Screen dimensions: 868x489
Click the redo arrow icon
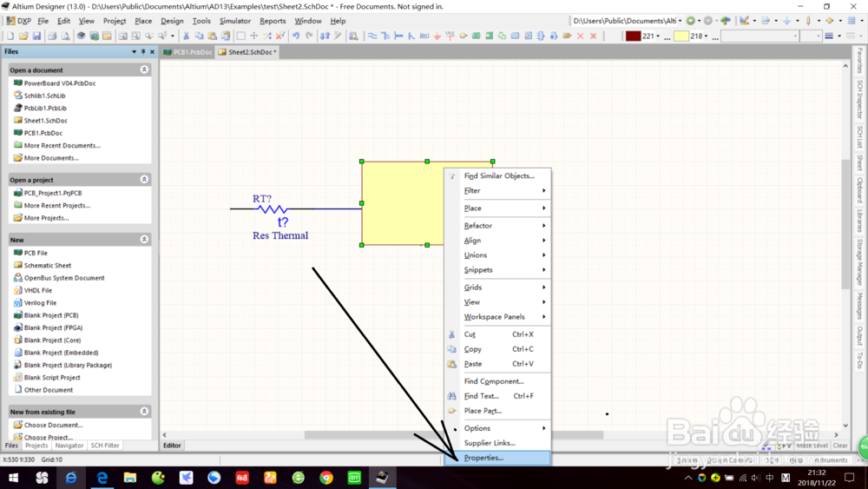(309, 36)
